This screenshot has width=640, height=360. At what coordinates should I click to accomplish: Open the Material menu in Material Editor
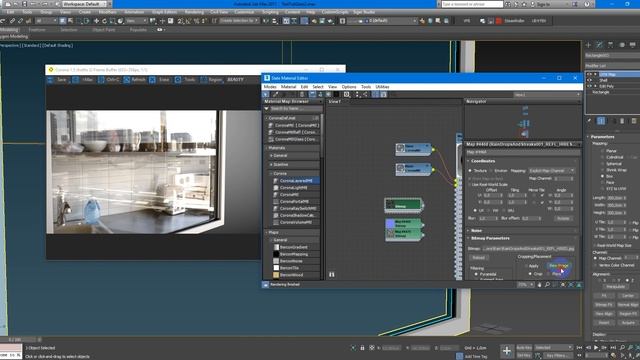point(288,87)
